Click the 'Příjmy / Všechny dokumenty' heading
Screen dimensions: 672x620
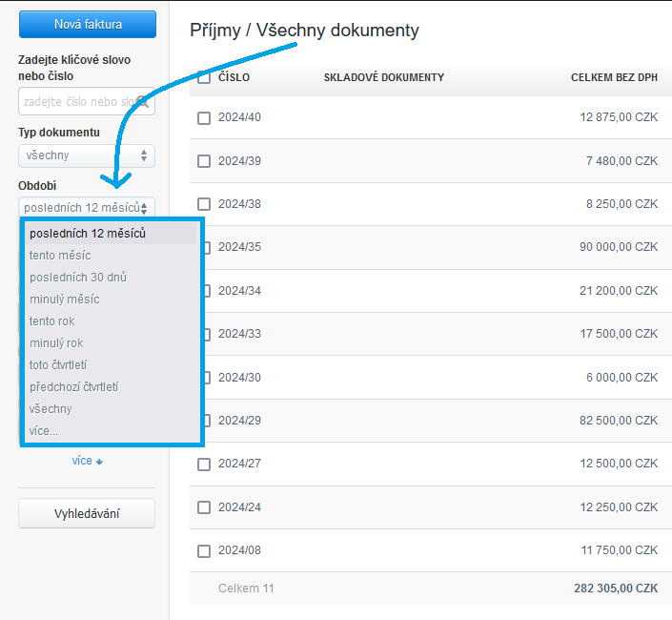point(304,31)
